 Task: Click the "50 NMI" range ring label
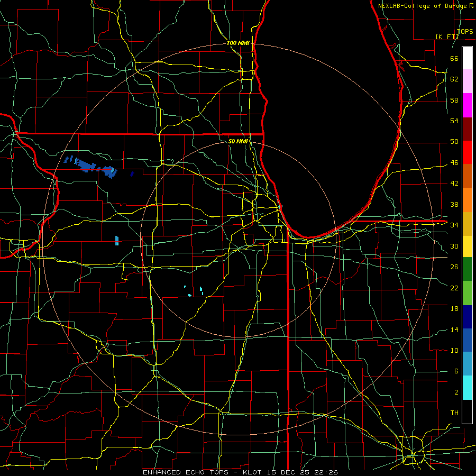point(238,141)
